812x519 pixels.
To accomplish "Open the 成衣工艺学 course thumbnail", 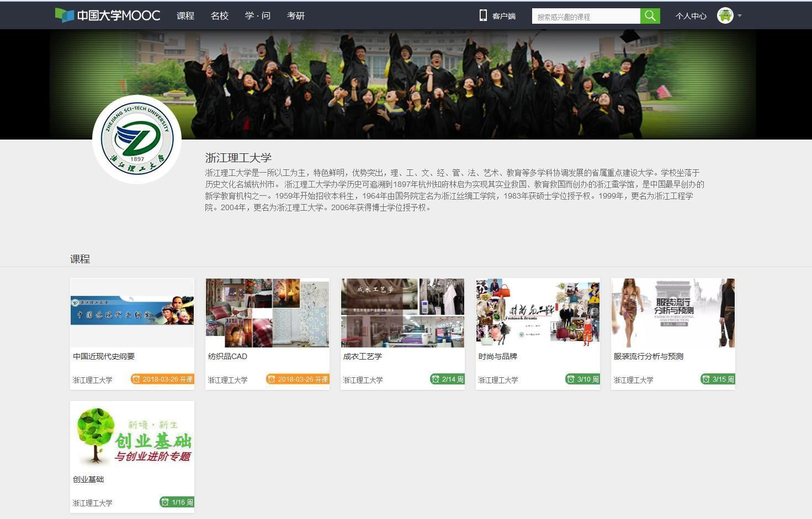I will 402,313.
